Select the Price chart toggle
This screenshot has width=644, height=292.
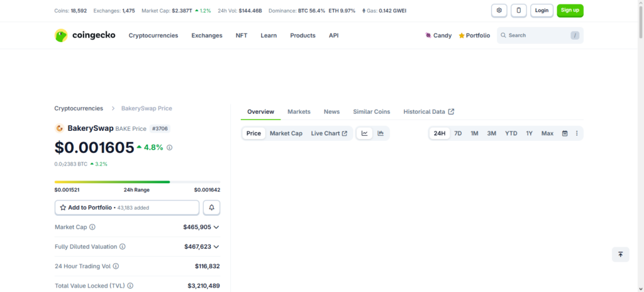coord(253,133)
